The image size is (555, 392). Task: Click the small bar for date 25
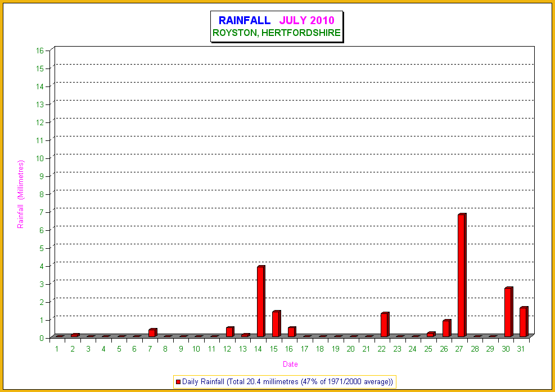click(x=431, y=334)
